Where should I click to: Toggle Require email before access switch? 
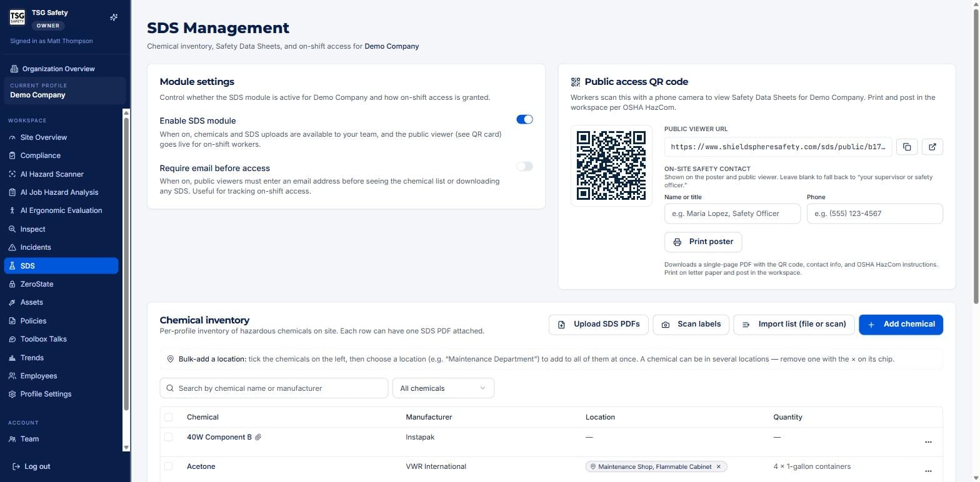524,166
